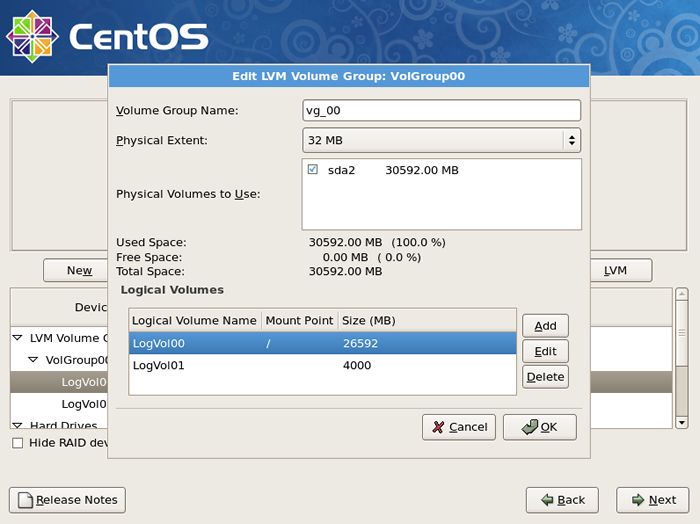Viewport: 700px width, 524px height.
Task: Toggle Hide RAID device checkbox
Action: click(18, 443)
